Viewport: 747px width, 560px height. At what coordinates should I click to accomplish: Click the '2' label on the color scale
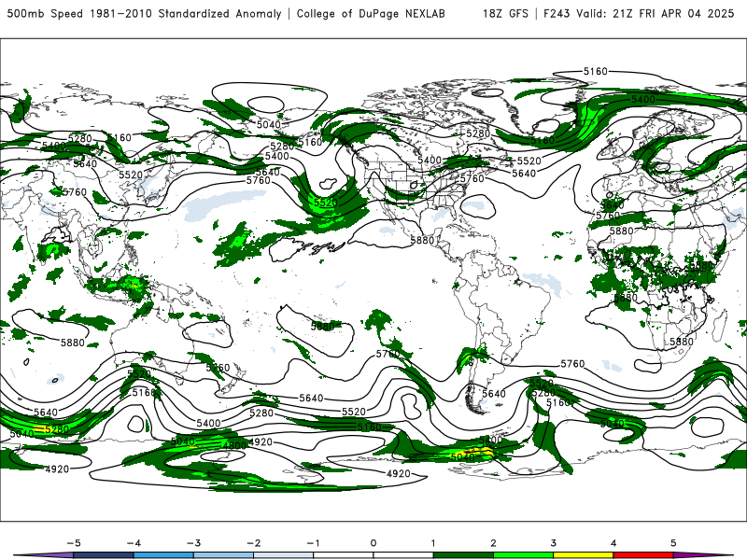click(x=493, y=543)
